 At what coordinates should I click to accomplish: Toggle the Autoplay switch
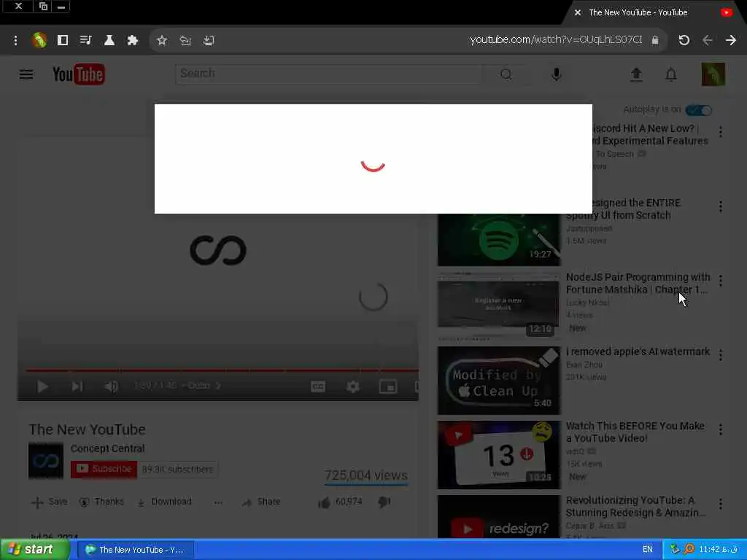click(x=698, y=110)
